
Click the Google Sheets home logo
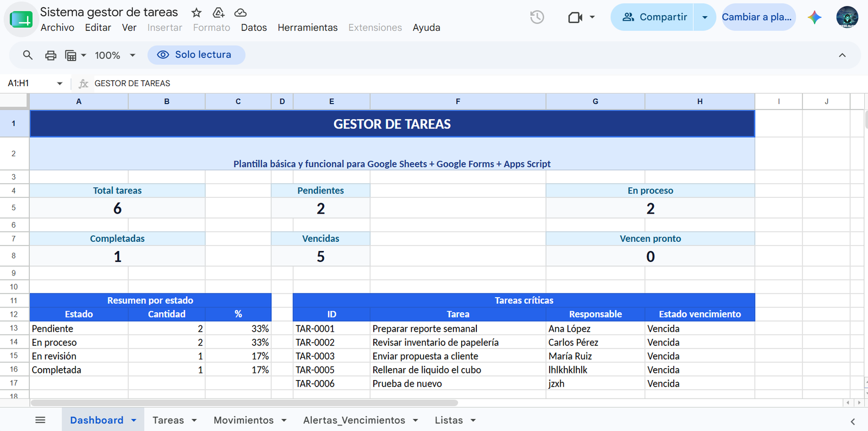tap(21, 20)
